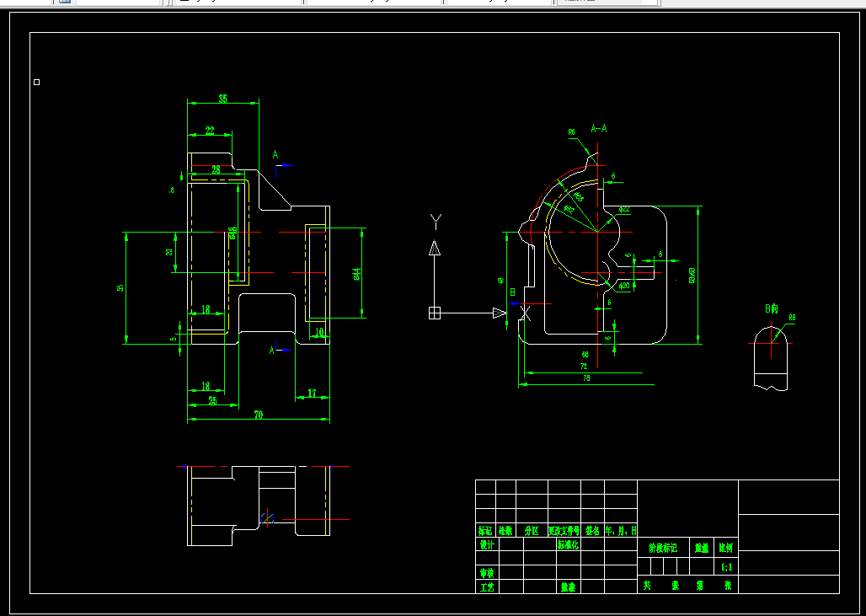This screenshot has height=616, width=866.
Task: Select the 25 dimension text
Action: click(212, 400)
